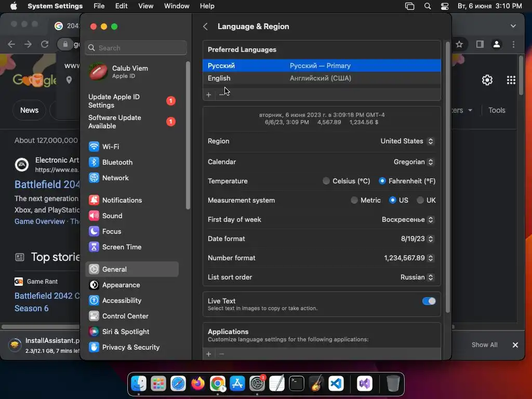Open the View menu
Viewport: 532px width, 399px height.
click(x=145, y=6)
